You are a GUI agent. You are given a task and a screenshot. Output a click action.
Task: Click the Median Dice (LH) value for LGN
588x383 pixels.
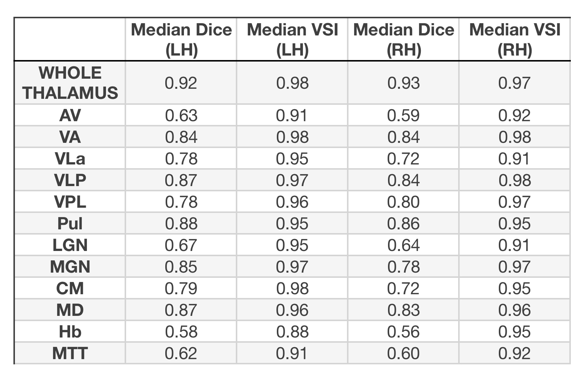[x=181, y=245]
